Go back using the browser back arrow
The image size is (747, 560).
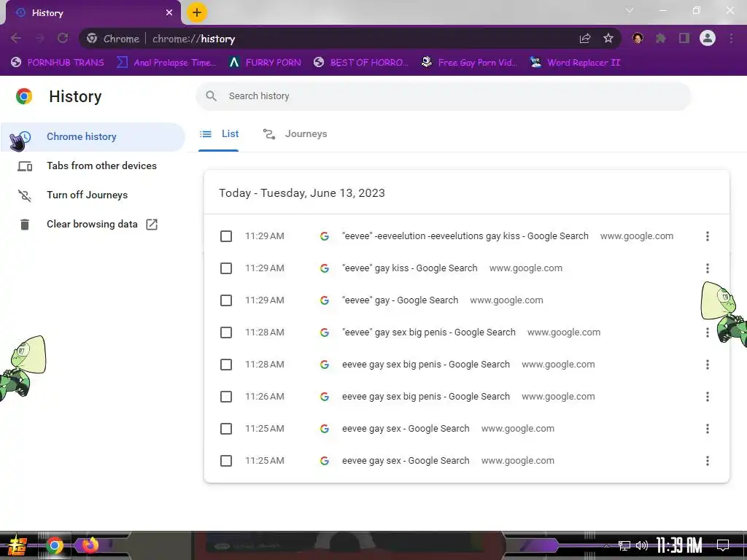(x=16, y=38)
